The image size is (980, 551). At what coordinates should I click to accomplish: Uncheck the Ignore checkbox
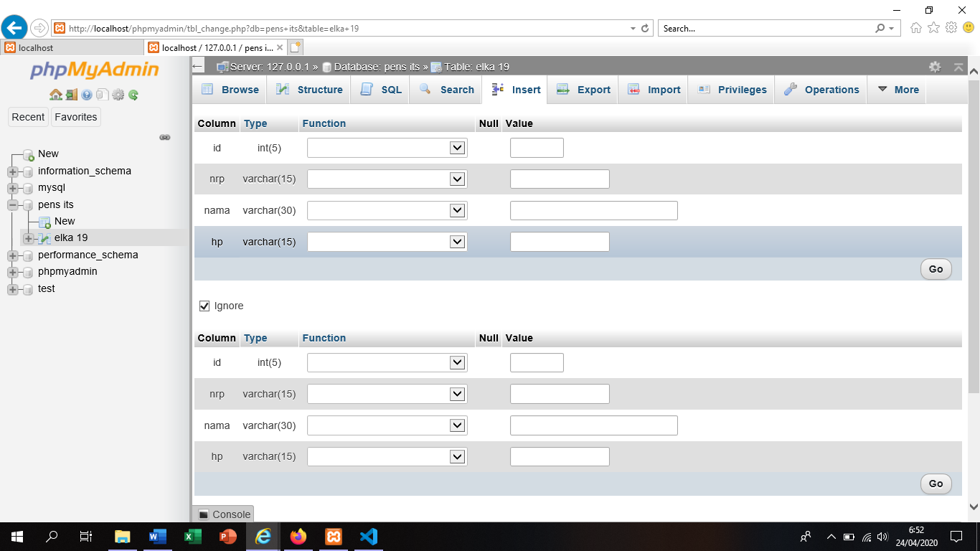click(204, 306)
